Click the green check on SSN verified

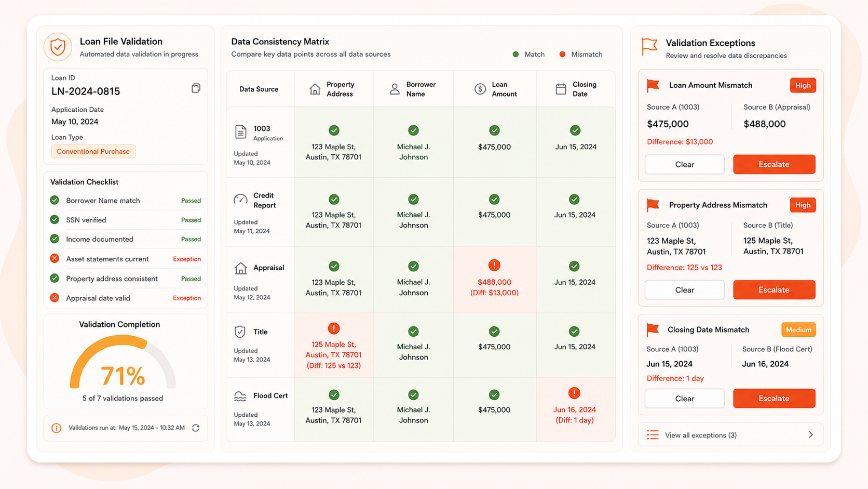[x=55, y=220]
